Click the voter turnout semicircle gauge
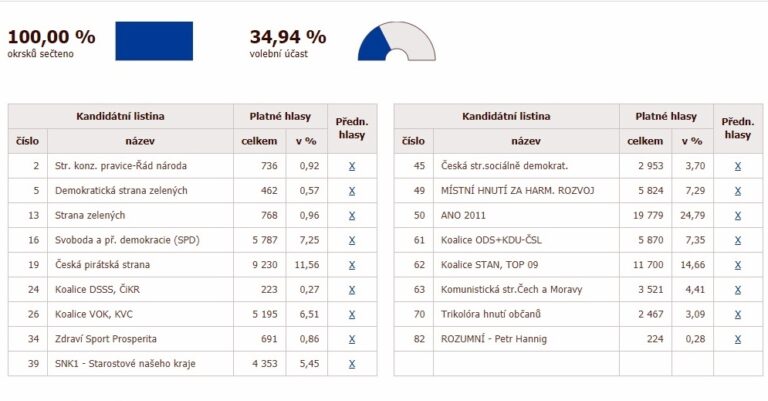The image size is (768, 401). (x=397, y=41)
